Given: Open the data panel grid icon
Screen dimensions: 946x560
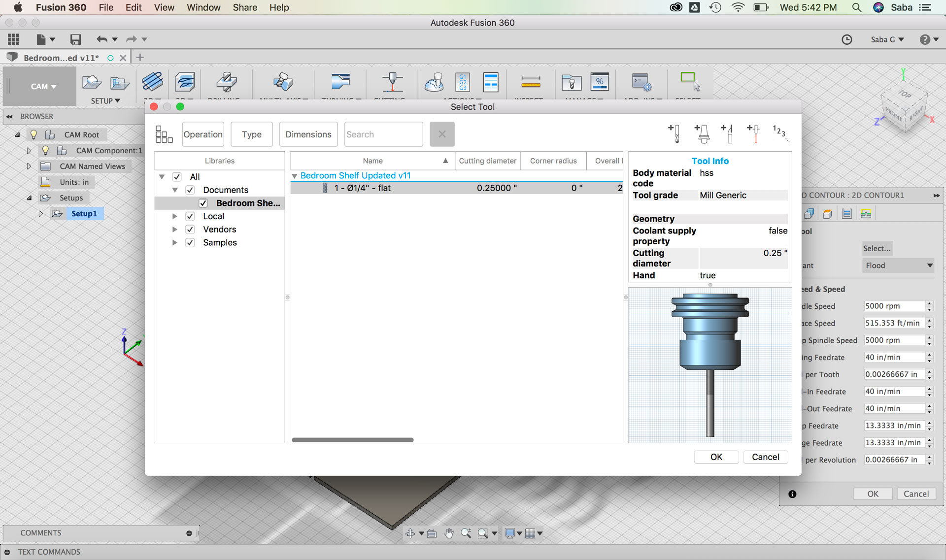Looking at the screenshot, I should pyautogui.click(x=14, y=39).
